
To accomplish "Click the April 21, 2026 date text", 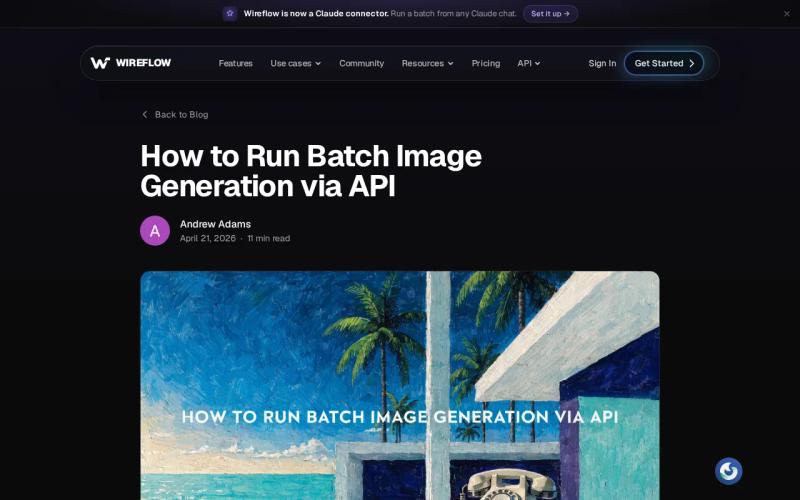I will point(208,238).
